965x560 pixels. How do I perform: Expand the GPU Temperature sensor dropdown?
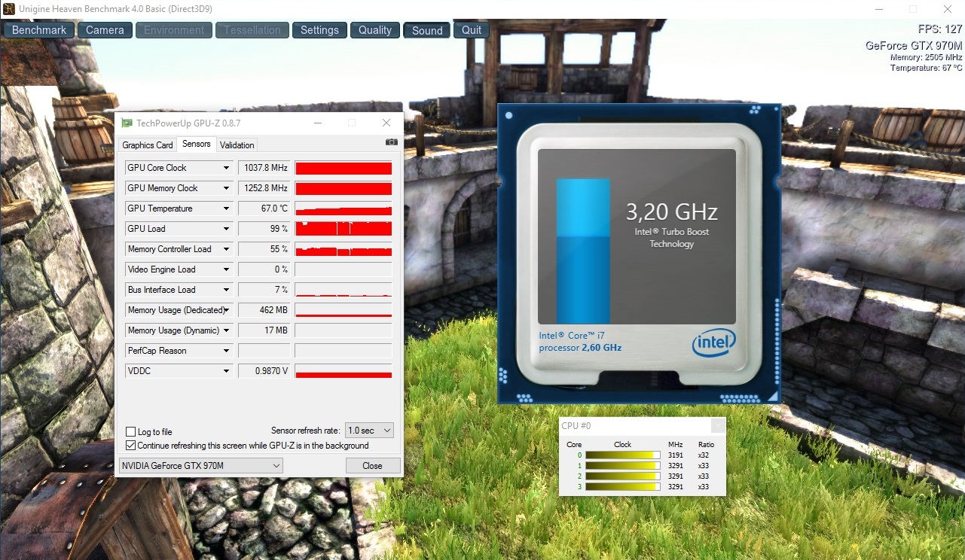(226, 208)
